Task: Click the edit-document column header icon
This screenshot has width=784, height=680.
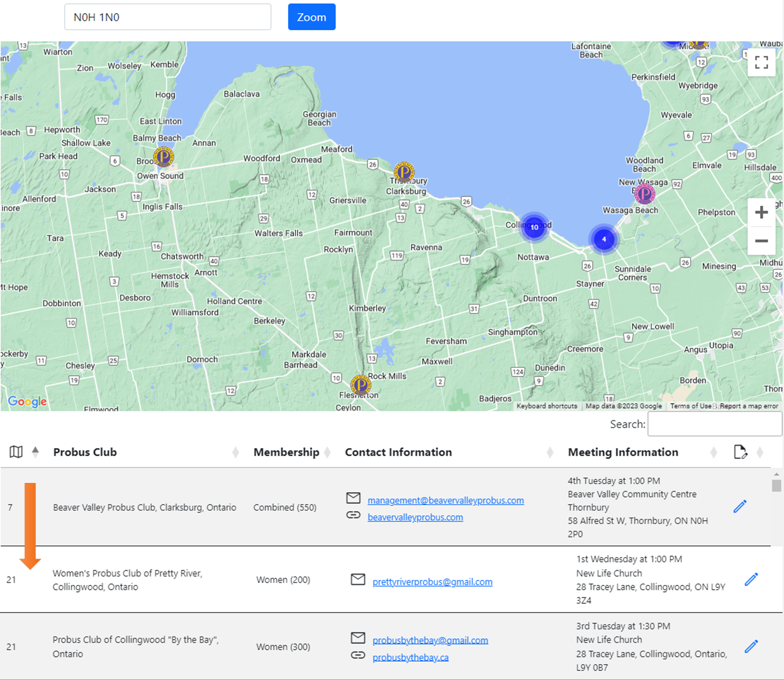Action: coord(741,452)
